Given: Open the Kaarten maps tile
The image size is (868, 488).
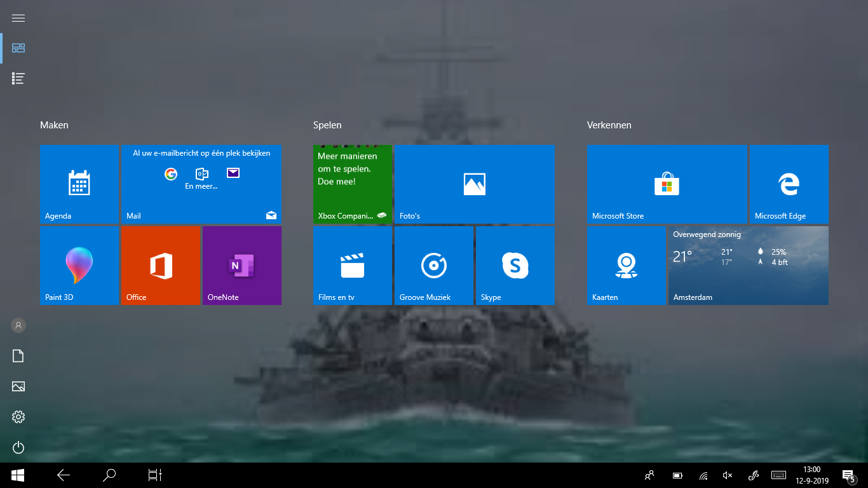Looking at the screenshot, I should [x=626, y=265].
